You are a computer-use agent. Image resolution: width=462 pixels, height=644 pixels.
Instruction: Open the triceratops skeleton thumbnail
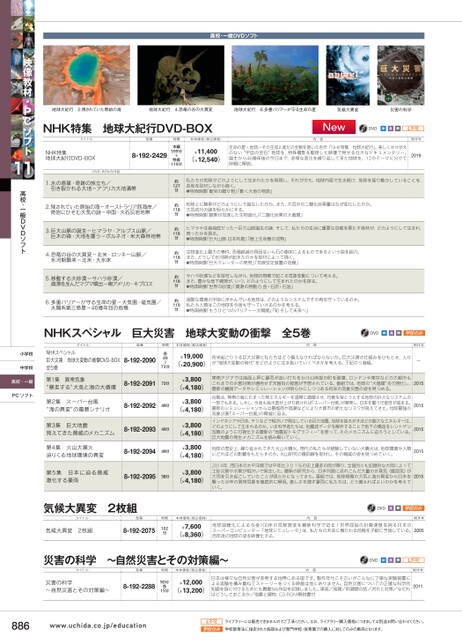coord(181,75)
